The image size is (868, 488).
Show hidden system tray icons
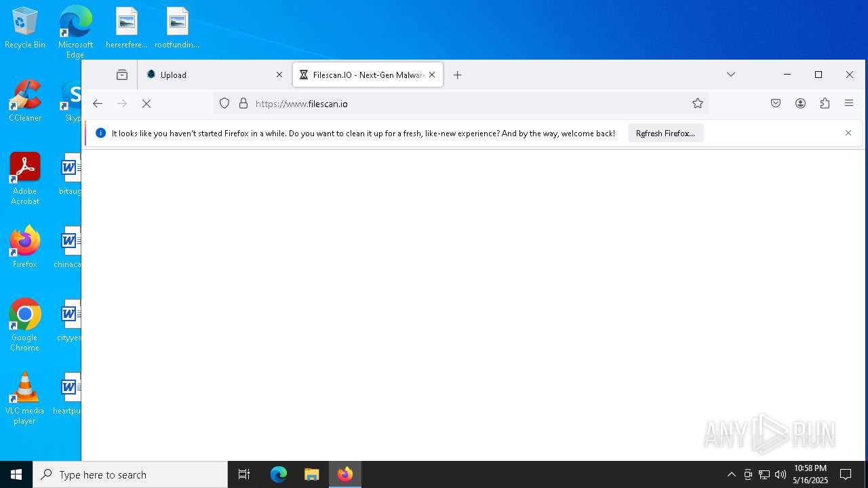(731, 474)
